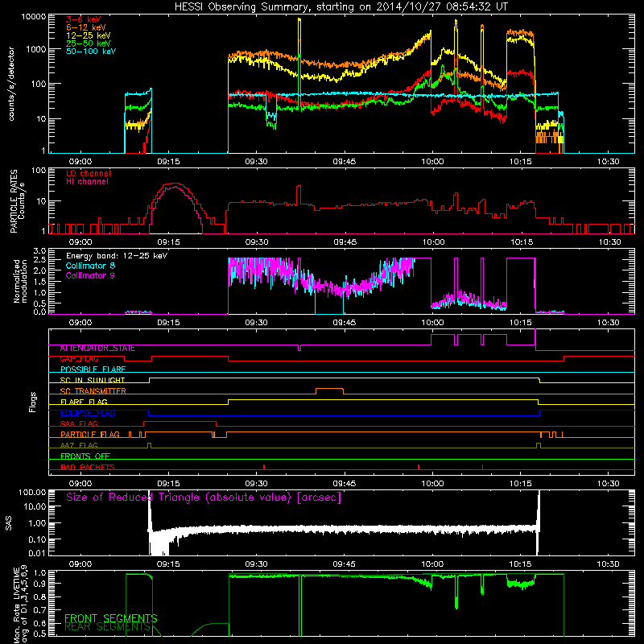644x644 pixels.
Task: Click 2.5 tick label on modulation plot
Action: (39, 260)
